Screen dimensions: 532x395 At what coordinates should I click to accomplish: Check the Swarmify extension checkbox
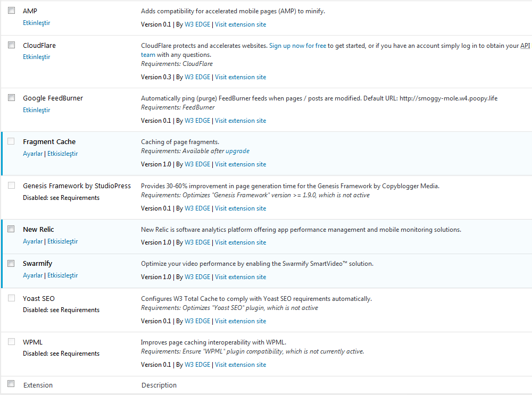[x=12, y=263]
